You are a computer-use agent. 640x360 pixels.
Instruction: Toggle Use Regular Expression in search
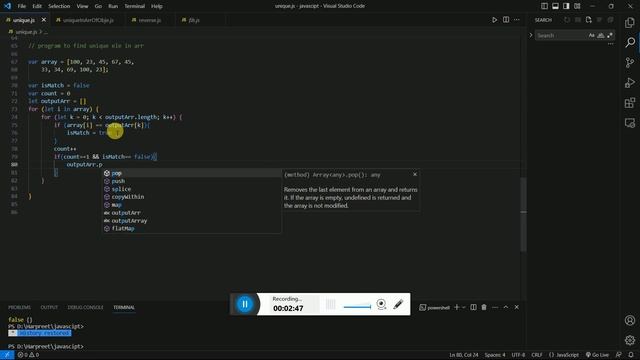(x=610, y=36)
